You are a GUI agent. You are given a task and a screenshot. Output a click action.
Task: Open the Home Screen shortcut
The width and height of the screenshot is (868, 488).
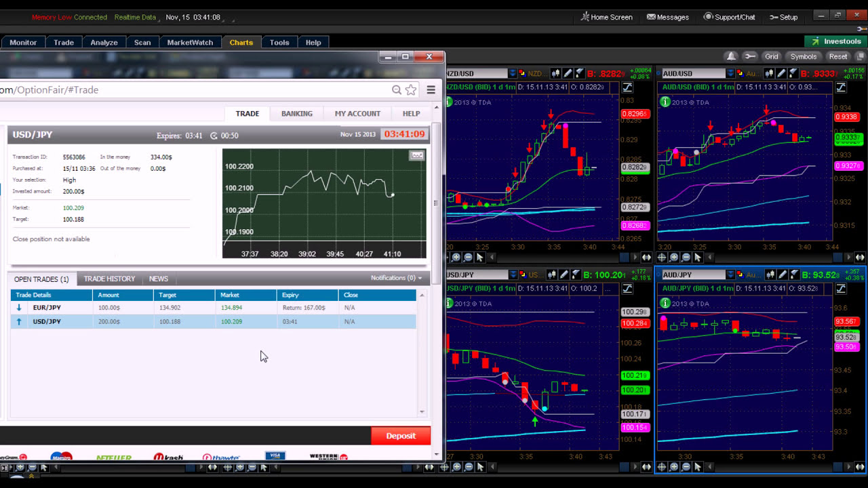[606, 17]
